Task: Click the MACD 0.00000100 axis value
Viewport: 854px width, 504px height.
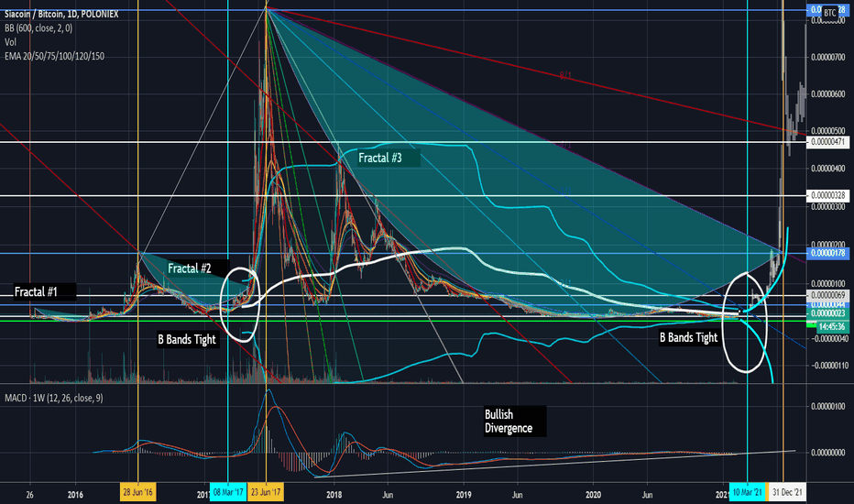Action: pyautogui.click(x=827, y=407)
